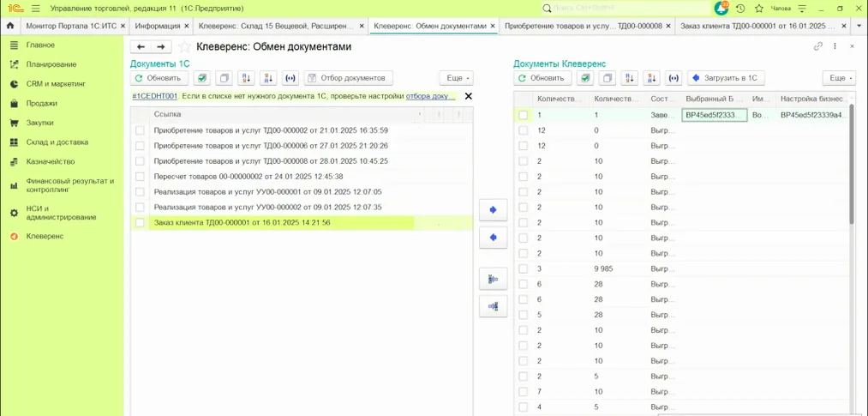Sort descending icon in Документы 1С toolbar

pyautogui.click(x=268, y=78)
